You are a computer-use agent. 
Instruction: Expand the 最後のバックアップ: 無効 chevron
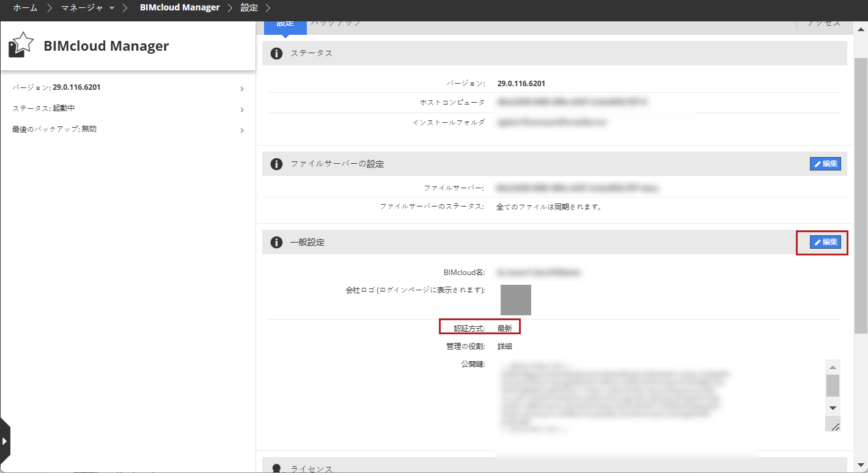click(x=242, y=130)
